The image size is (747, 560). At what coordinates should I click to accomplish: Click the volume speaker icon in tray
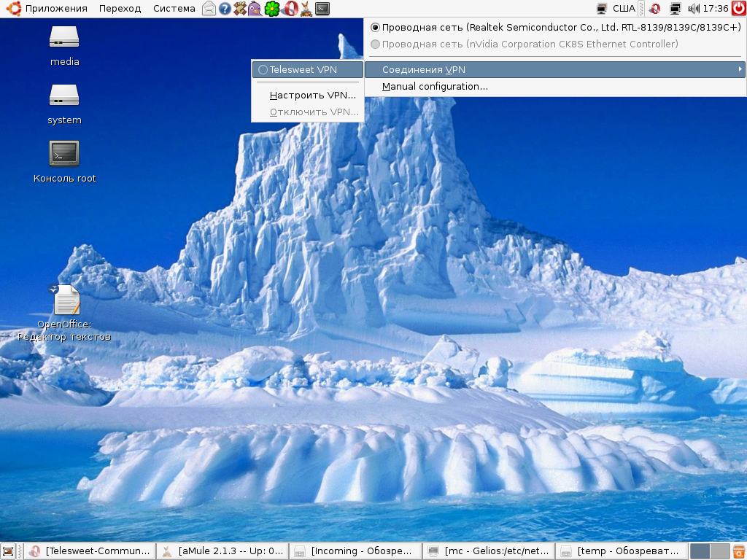(x=693, y=9)
